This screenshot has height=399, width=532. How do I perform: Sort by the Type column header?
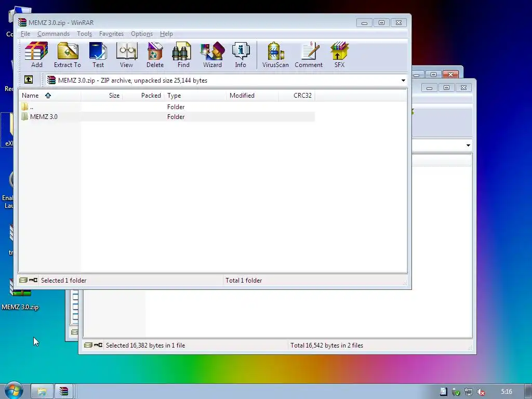coord(195,96)
